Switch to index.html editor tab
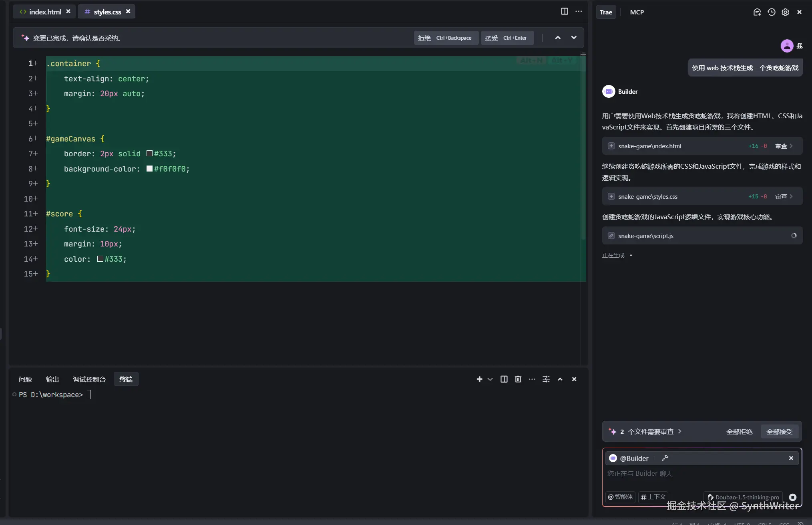812x525 pixels. tap(45, 12)
